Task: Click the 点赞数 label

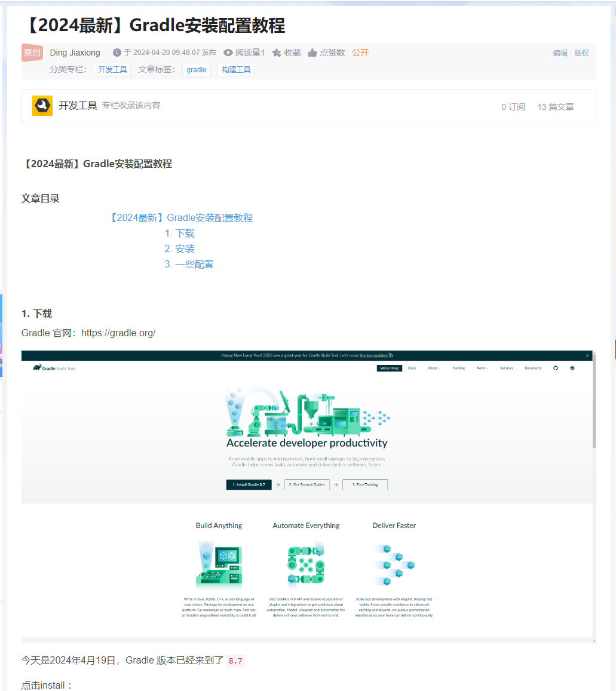Action: click(x=332, y=53)
